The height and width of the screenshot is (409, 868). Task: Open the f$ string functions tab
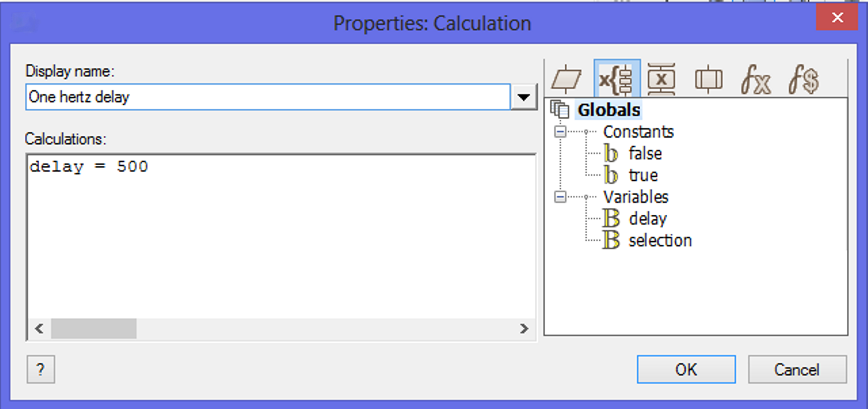803,79
